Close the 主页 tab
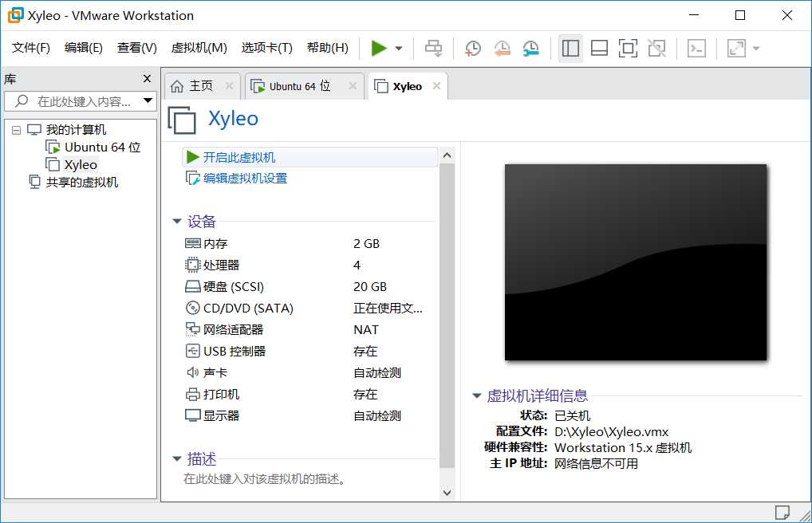Image resolution: width=812 pixels, height=523 pixels. [230, 86]
